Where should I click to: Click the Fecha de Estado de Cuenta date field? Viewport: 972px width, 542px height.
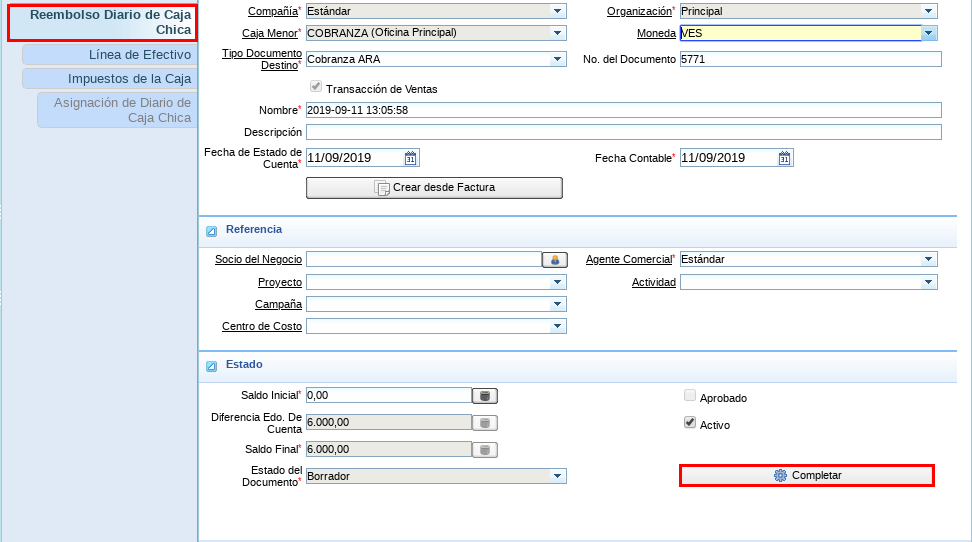click(x=355, y=158)
